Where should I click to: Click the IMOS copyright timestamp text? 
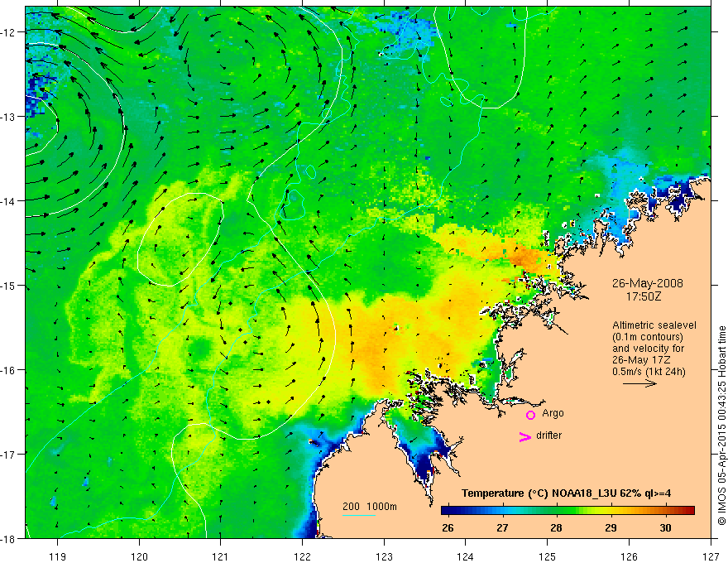tap(721, 426)
